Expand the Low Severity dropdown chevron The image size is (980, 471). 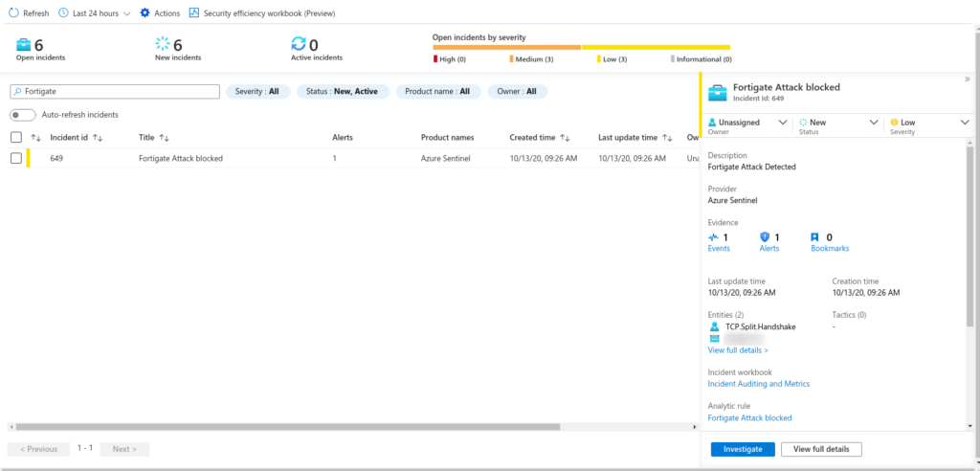965,123
